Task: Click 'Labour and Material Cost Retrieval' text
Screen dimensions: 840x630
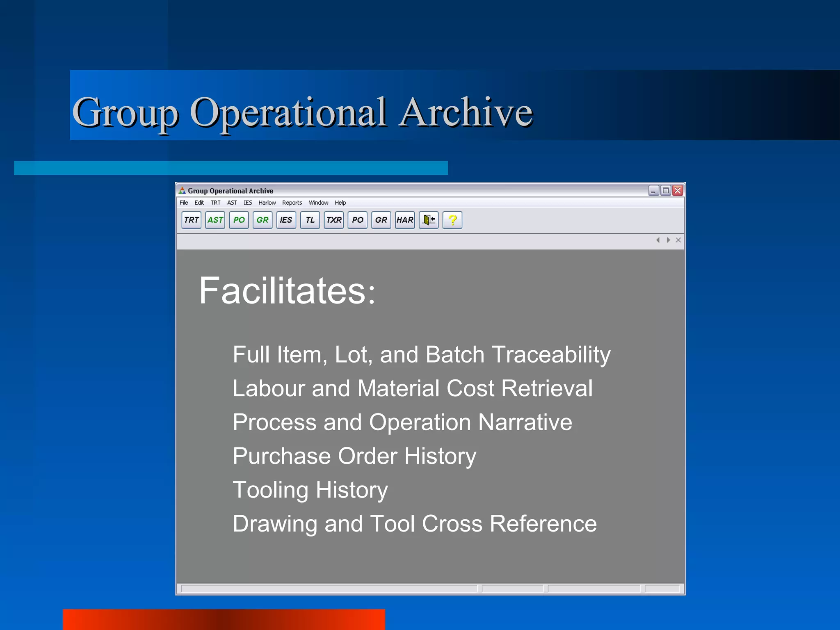Action: (413, 388)
